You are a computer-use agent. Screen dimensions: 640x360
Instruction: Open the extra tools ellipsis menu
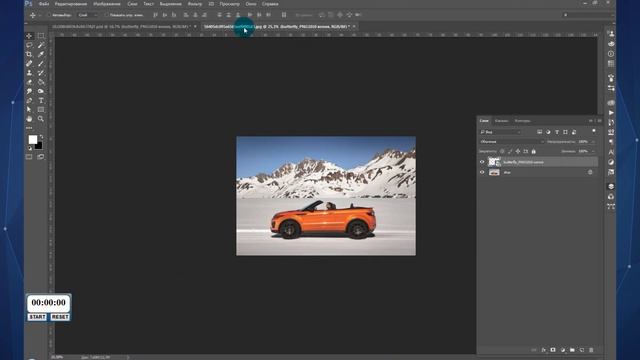click(29, 128)
